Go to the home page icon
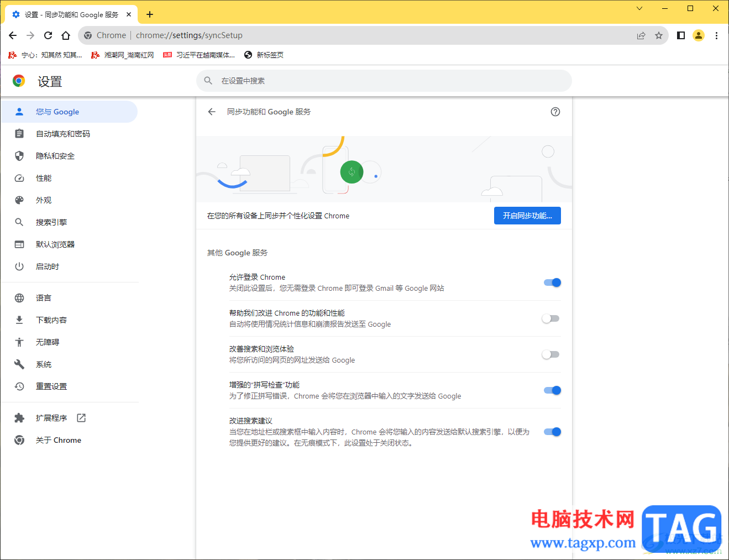 pos(66,35)
